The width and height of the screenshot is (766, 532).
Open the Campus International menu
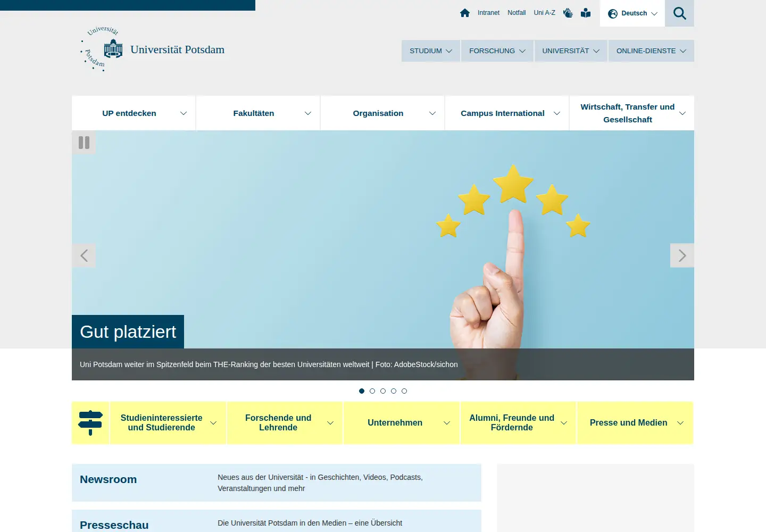(x=507, y=113)
